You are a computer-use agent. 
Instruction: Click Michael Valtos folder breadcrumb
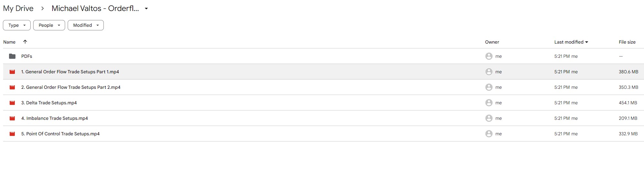click(x=95, y=8)
